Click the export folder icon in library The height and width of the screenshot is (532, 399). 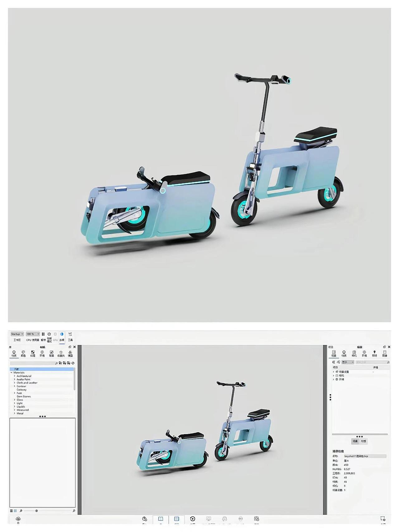pos(69,363)
